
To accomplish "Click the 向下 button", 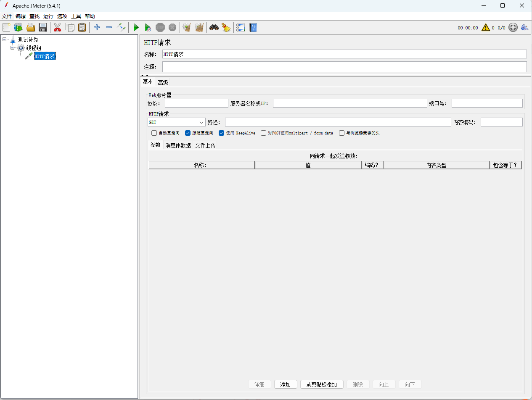I will pyautogui.click(x=410, y=384).
